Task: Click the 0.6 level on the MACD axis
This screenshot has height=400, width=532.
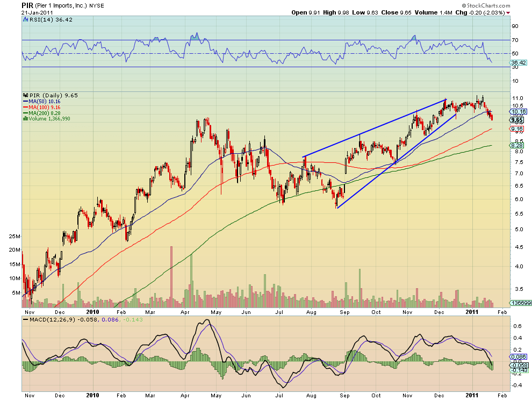Action: pos(517,326)
